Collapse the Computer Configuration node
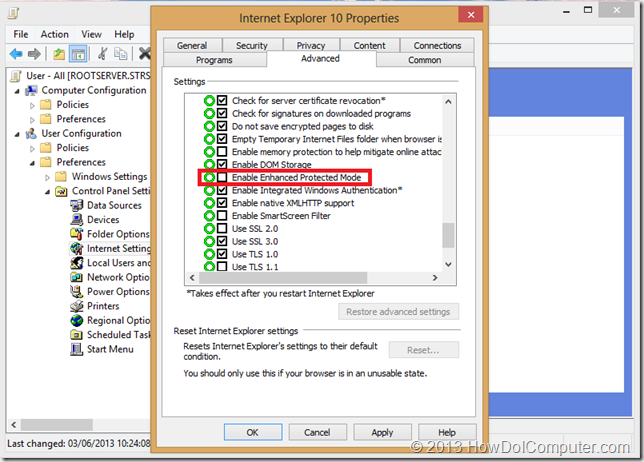644x462 pixels. tap(17, 91)
